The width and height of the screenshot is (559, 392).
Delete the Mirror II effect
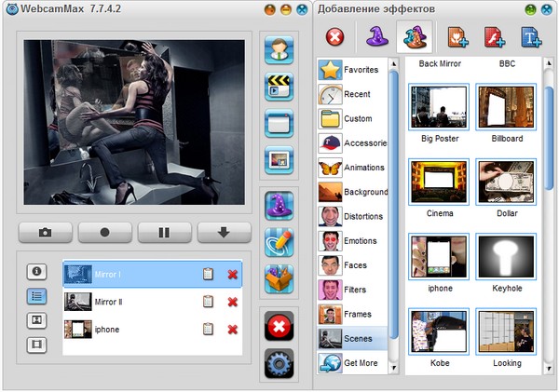click(x=232, y=302)
